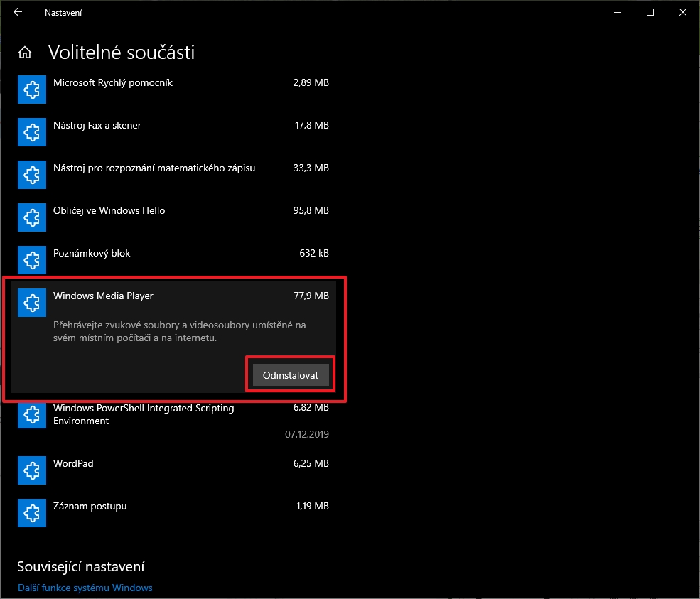Select Nástroj pro rozpoznání matematického zápisu
Viewport: 700px width, 599px height.
coord(154,168)
